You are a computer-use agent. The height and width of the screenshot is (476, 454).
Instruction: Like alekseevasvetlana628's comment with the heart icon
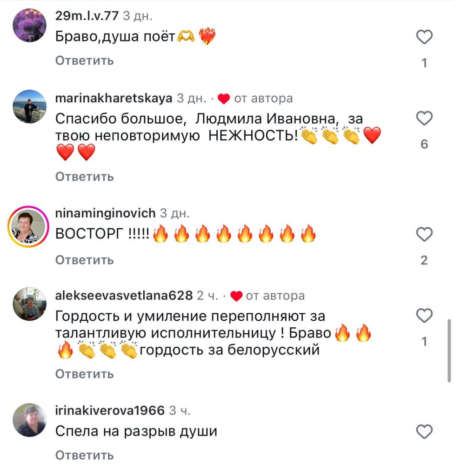click(424, 316)
